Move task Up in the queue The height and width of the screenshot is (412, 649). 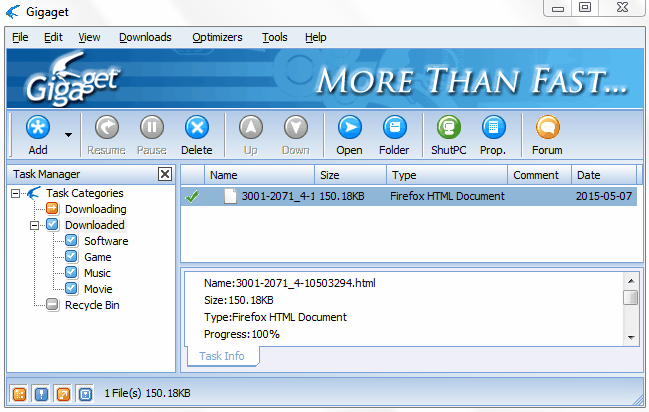pos(250,135)
